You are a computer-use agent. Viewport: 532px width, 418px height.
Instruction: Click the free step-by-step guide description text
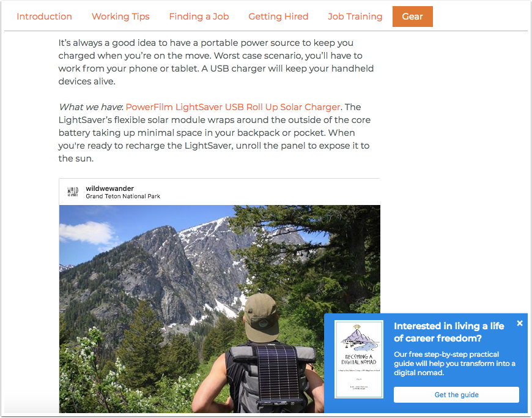(454, 364)
